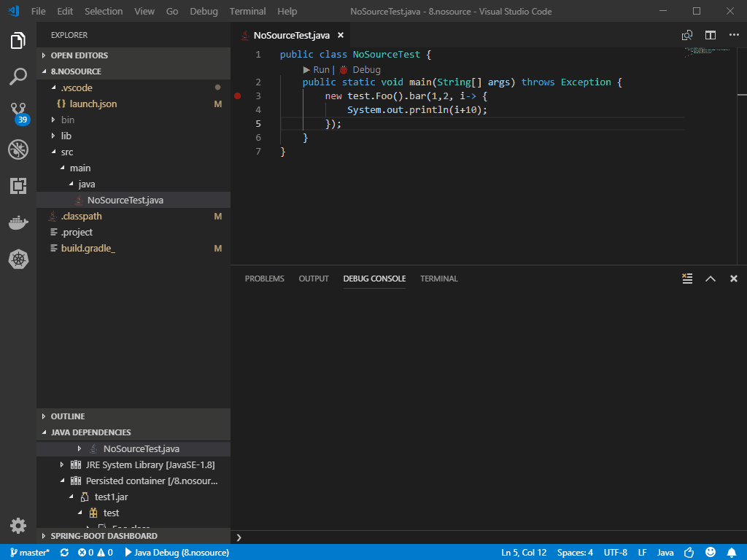
Task: Open the Manage gear at the bottom
Action: coord(18,525)
